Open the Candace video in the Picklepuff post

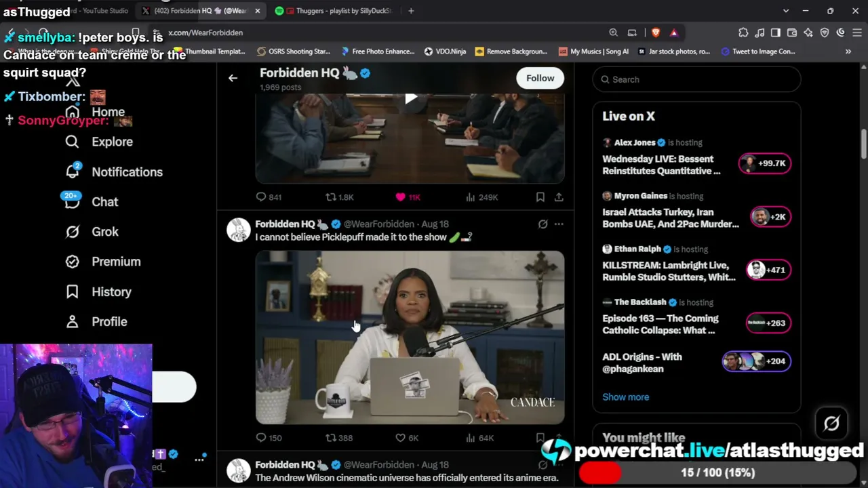coord(410,338)
